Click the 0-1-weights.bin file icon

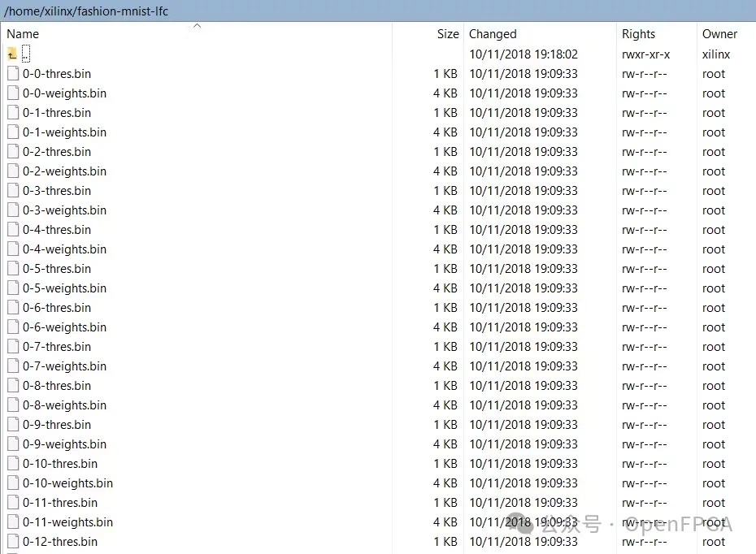[13, 132]
